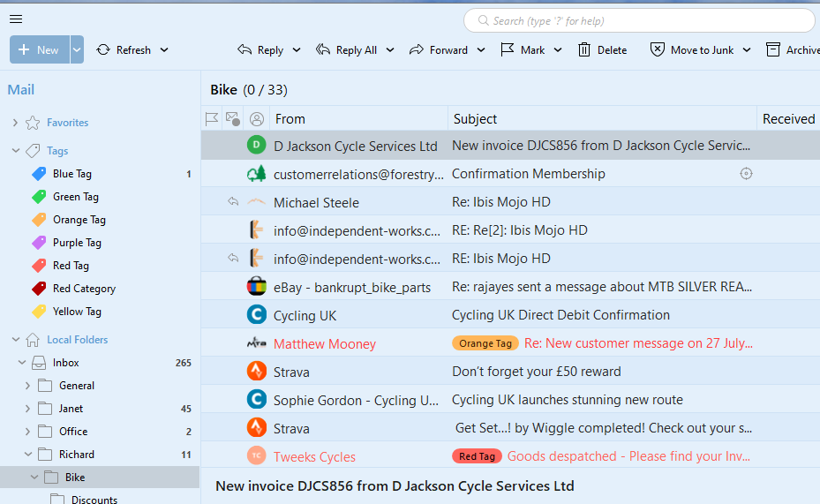
Task: Open D Jackson Cycle Services invoice email
Action: click(510, 146)
